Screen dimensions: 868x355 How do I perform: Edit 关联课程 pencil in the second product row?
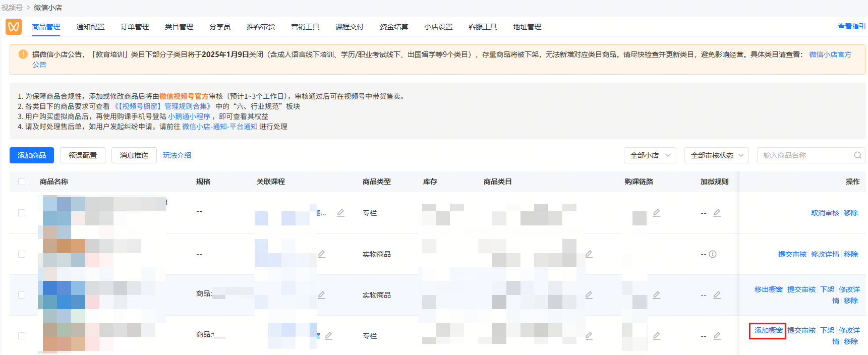[321, 254]
